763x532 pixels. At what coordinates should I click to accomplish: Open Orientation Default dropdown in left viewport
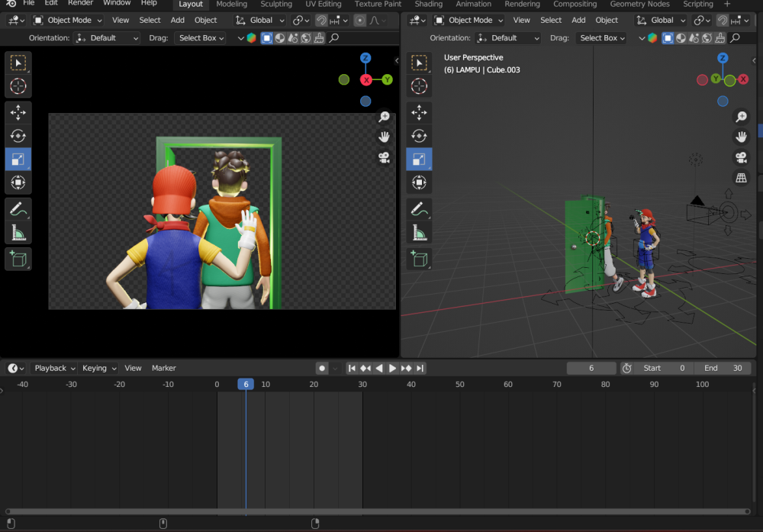tap(107, 38)
